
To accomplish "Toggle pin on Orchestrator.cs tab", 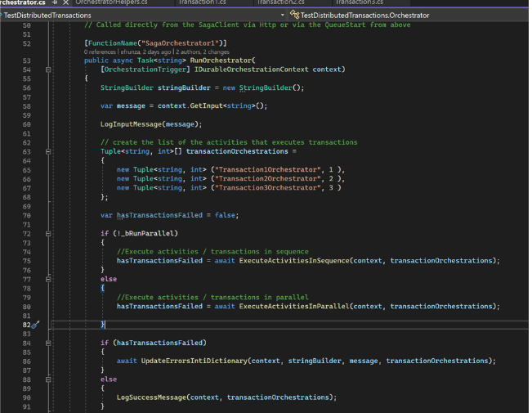I will point(55,2).
